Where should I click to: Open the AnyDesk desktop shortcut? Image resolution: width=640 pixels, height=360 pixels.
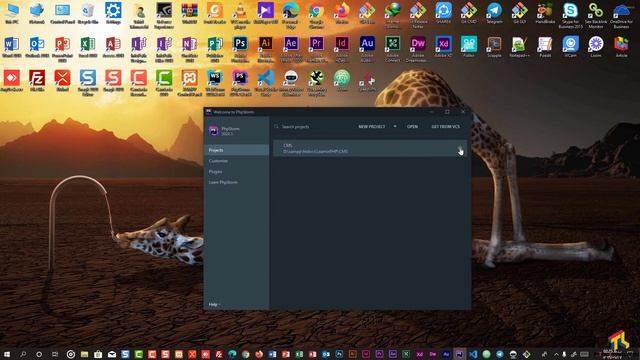(12, 80)
